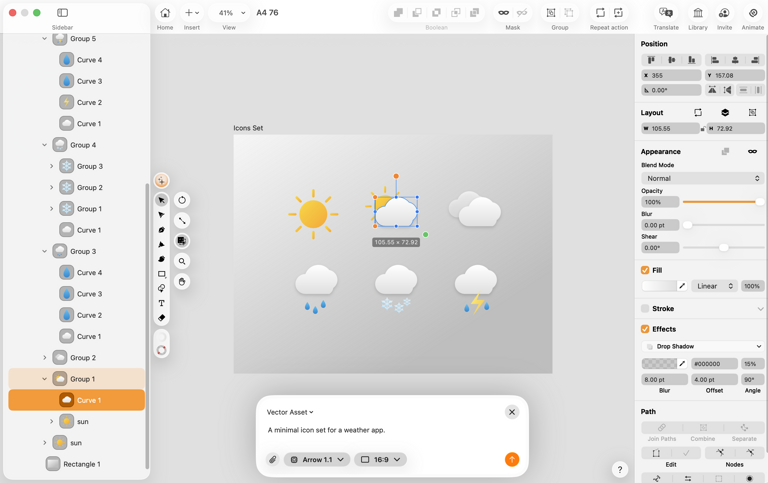Click the Home toolbar icon
The image size is (768, 483).
click(165, 13)
